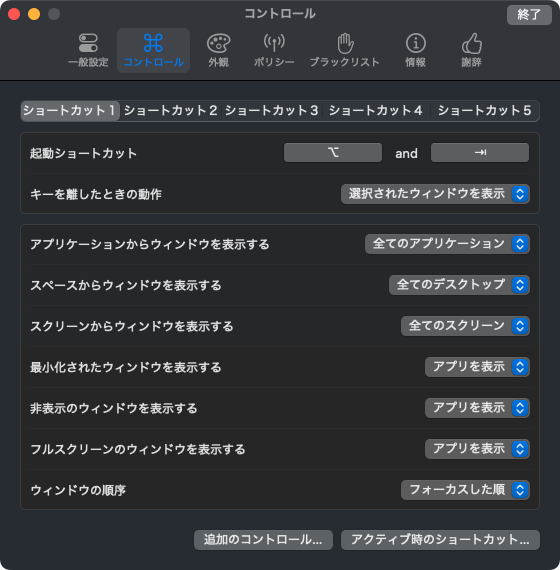This screenshot has height=570, width=560.
Task: Open the 全てのスクリーン dropdown
Action: 465,326
